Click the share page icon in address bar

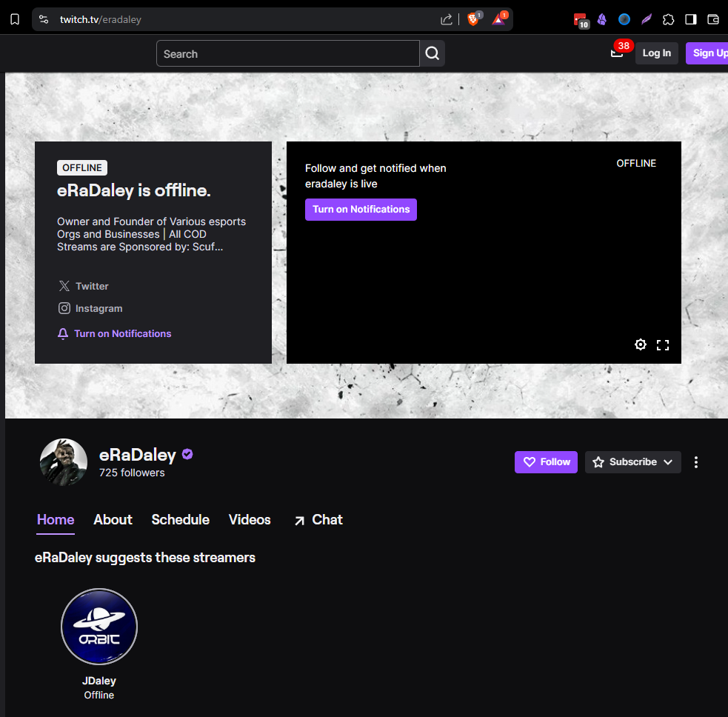(446, 19)
